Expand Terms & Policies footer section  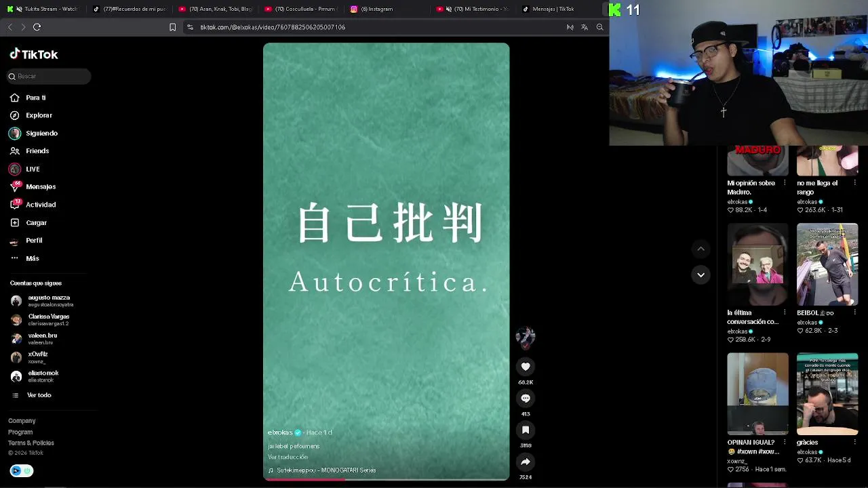tap(31, 443)
